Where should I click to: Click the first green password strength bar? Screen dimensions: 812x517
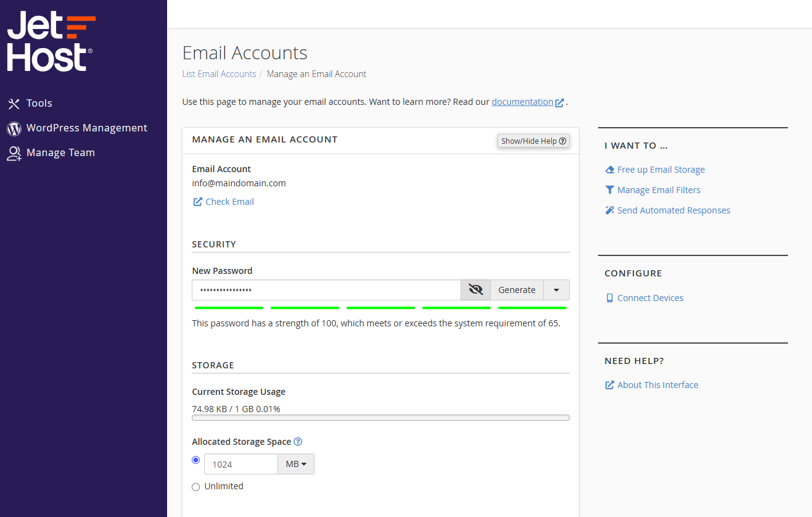(x=229, y=307)
